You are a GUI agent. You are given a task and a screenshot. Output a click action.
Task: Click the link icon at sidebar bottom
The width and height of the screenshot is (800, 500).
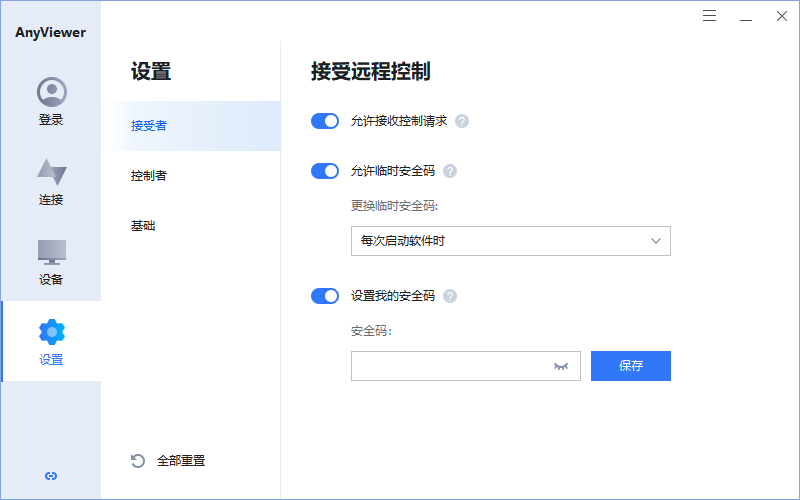[51, 476]
